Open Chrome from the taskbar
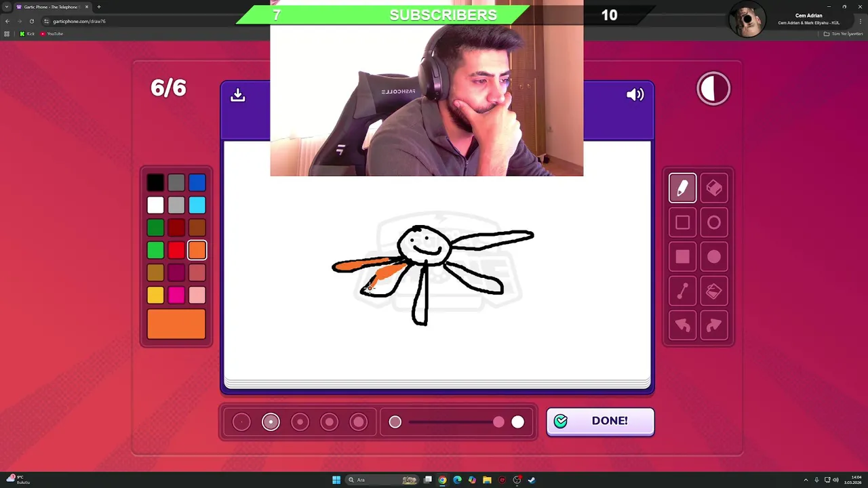868x488 pixels. click(x=442, y=480)
